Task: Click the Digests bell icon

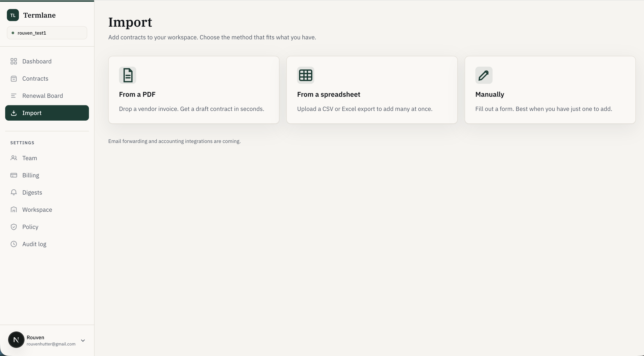Action: [14, 192]
